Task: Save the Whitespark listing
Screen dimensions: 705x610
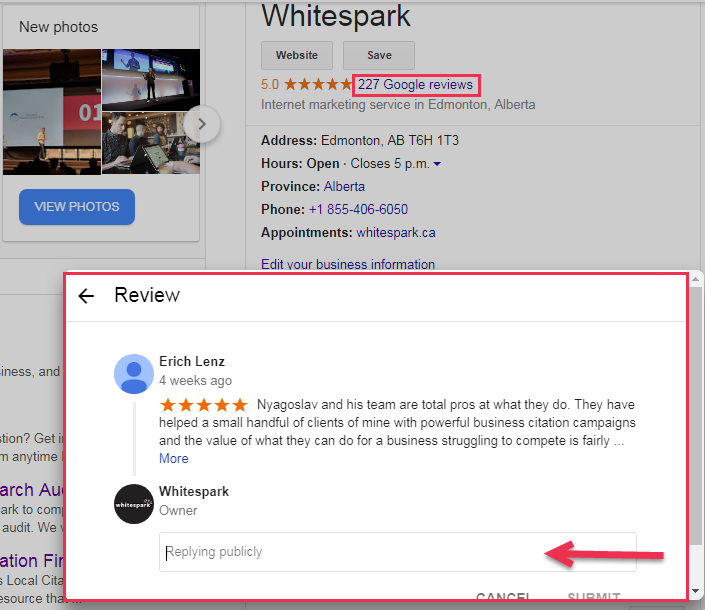Action: tap(379, 55)
